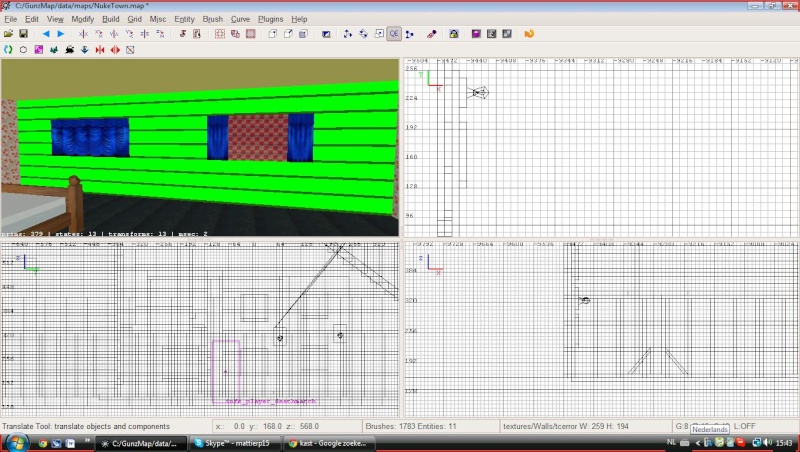
Task: Open the Grid menu
Action: pos(135,19)
